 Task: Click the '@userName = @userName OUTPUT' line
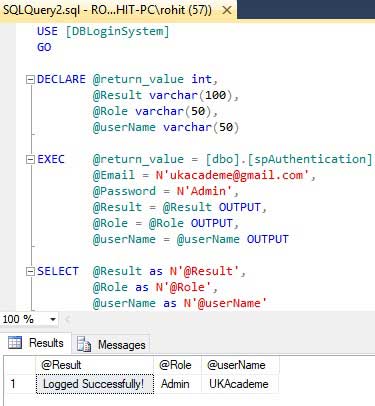coord(191,239)
